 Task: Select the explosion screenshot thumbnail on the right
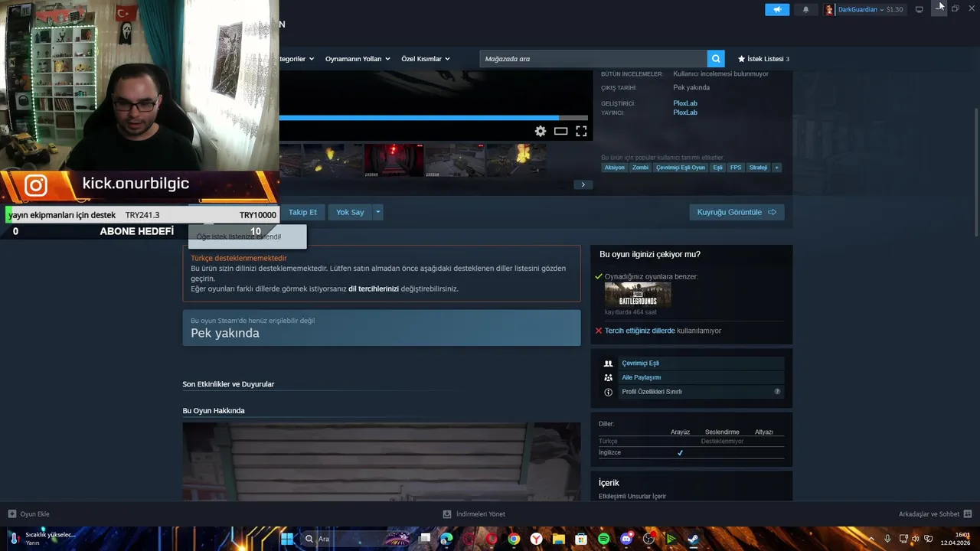tap(516, 160)
